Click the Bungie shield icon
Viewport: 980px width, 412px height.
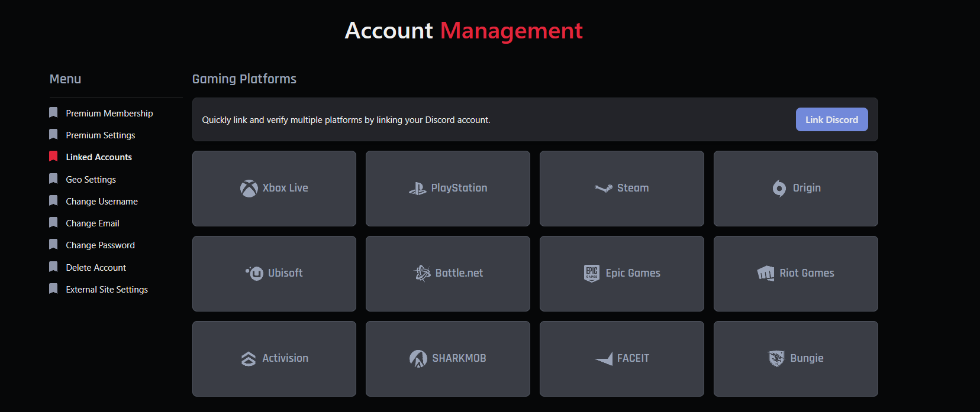click(776, 358)
